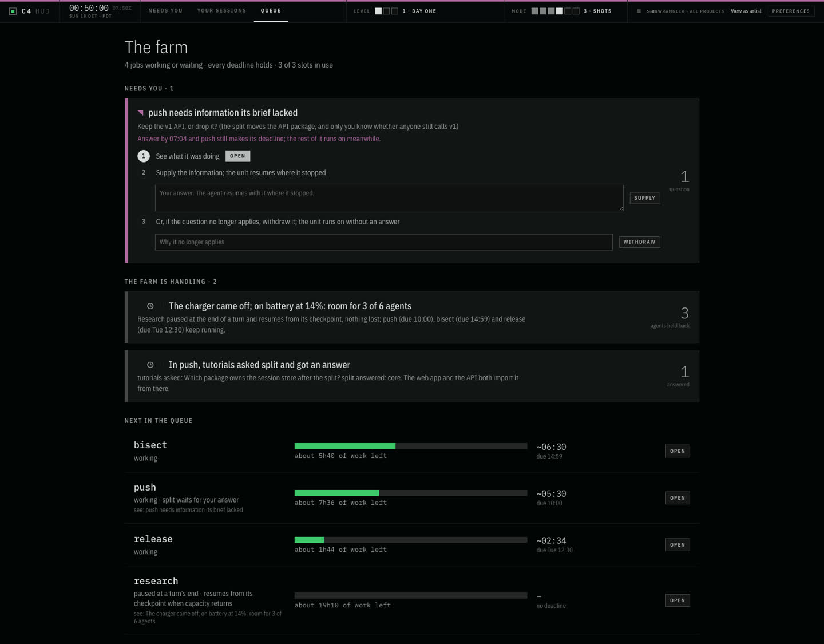824x644 pixels.
Task: Click the release progress bar
Action: [x=411, y=540]
